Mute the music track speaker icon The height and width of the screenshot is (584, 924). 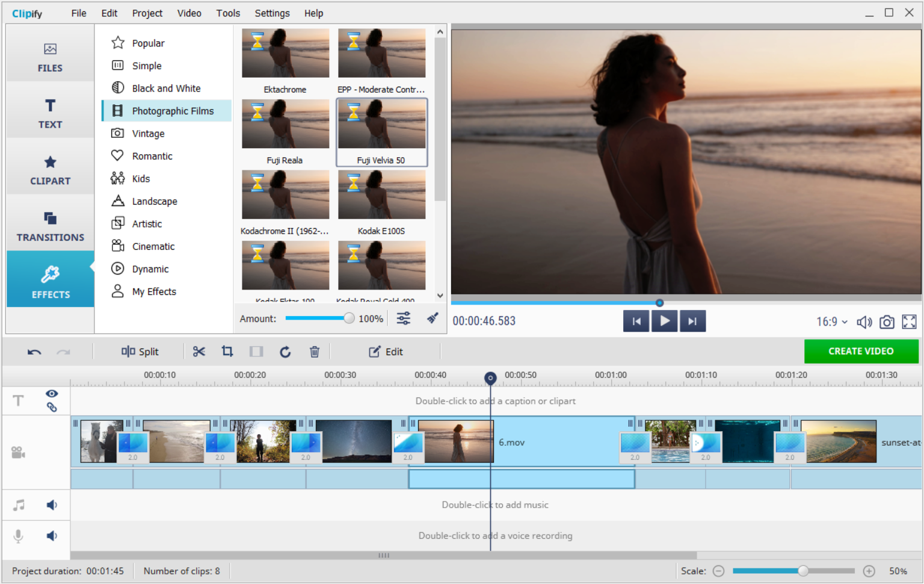pyautogui.click(x=52, y=505)
